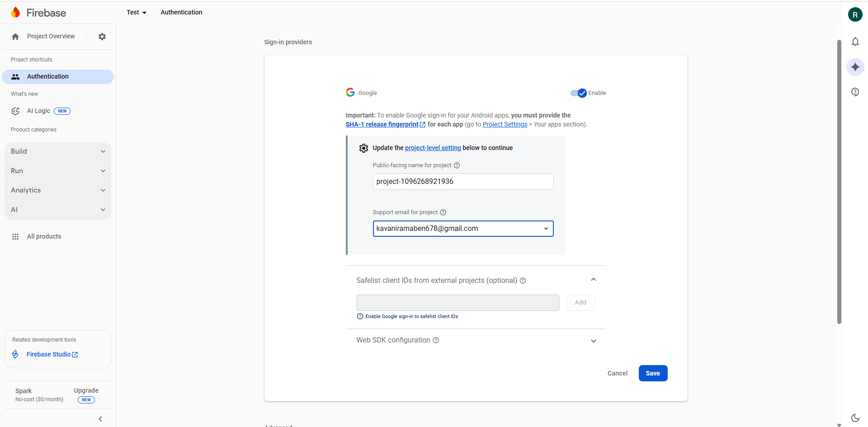Click the Authentication people icon in sidebar
Screen dimensions: 868x427
click(x=15, y=77)
